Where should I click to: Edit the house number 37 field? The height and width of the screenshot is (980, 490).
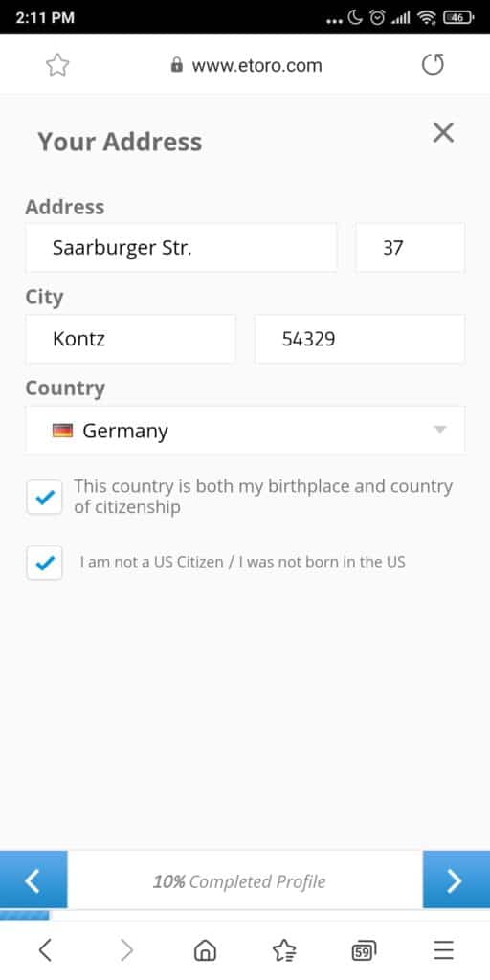coord(411,248)
